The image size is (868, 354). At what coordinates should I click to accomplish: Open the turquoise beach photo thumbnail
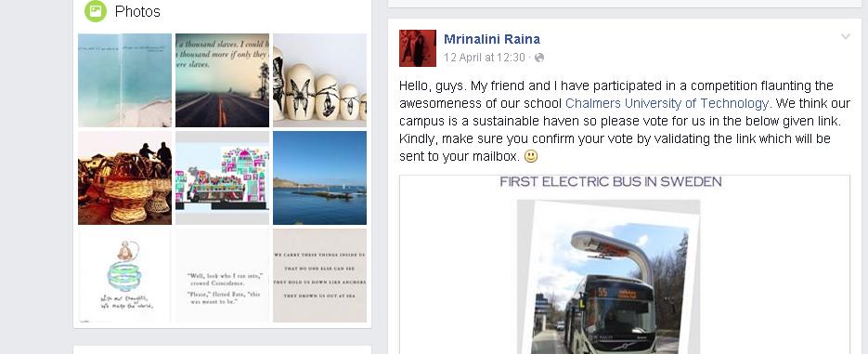124,80
